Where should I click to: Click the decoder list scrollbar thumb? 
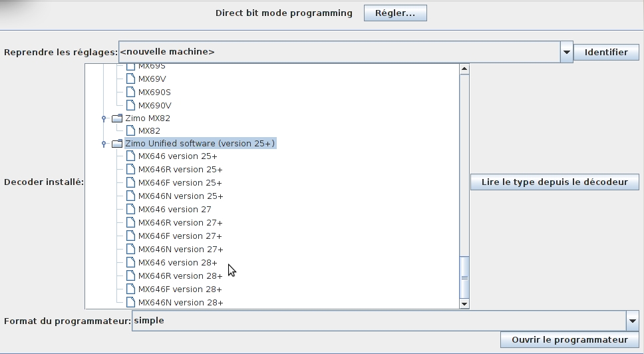[464, 277]
